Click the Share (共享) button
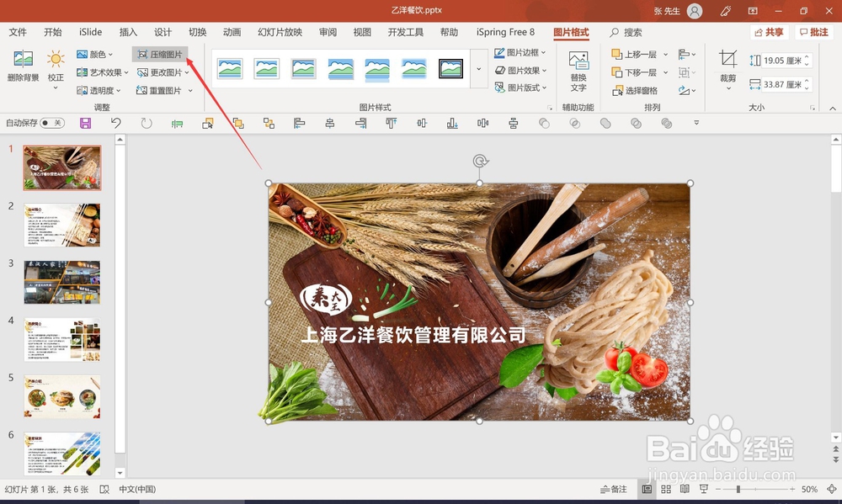The height and width of the screenshot is (504, 842). pyautogui.click(x=769, y=32)
